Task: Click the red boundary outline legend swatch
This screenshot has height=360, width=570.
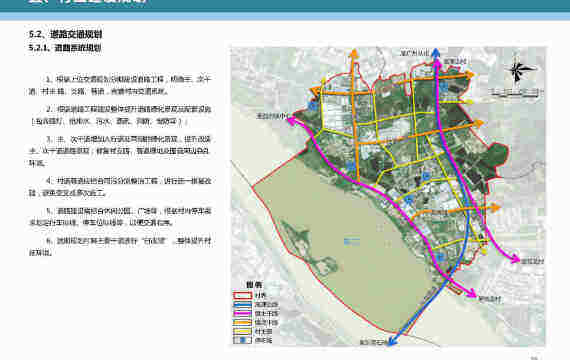Action: pos(242,295)
